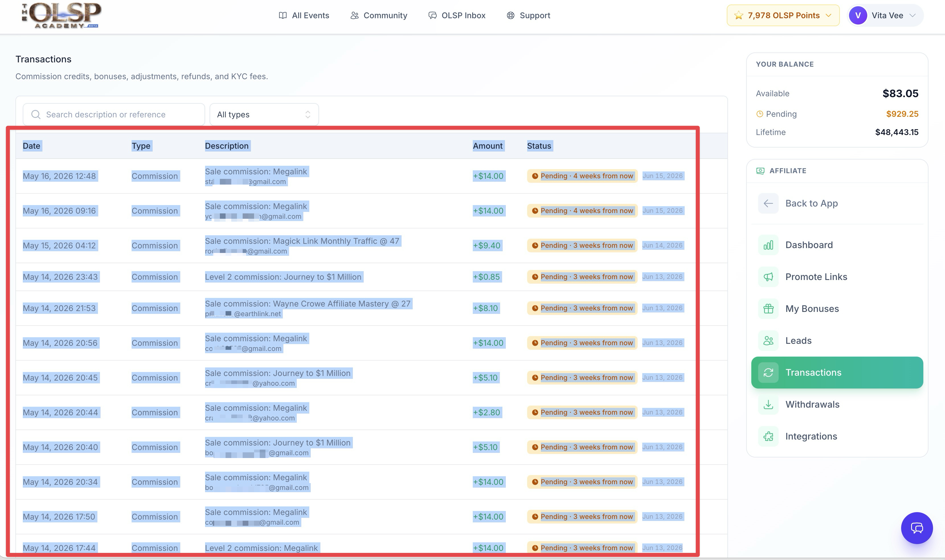The image size is (945, 560).
Task: Open My Bonuses
Action: click(837, 309)
